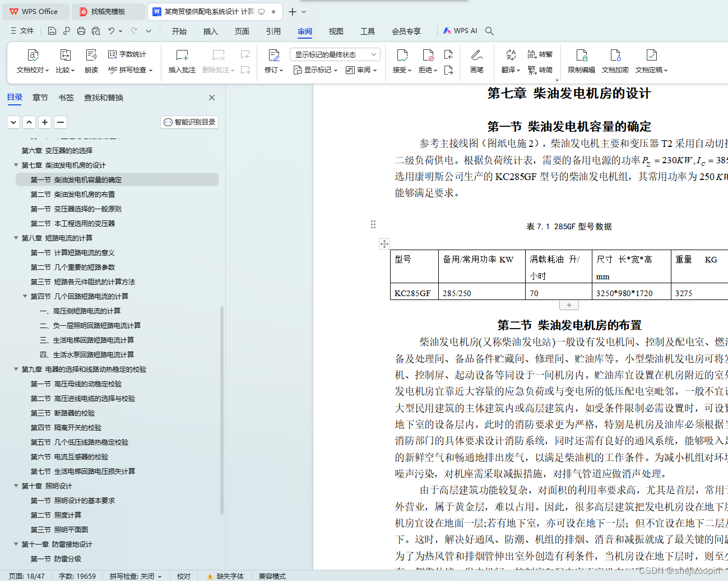Viewport: 728px width, 581px height.
Task: Promote heading with plus button
Action: point(45,122)
